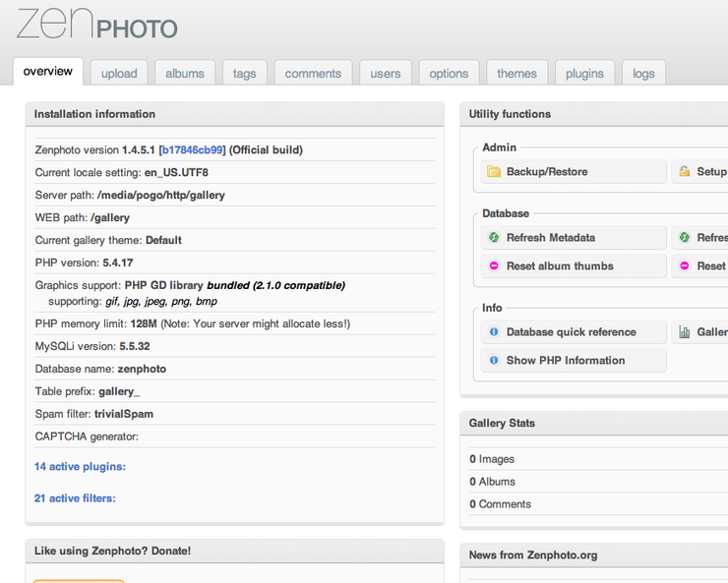Click the Show PHP Information info icon
The width and height of the screenshot is (728, 583).
tap(494, 360)
